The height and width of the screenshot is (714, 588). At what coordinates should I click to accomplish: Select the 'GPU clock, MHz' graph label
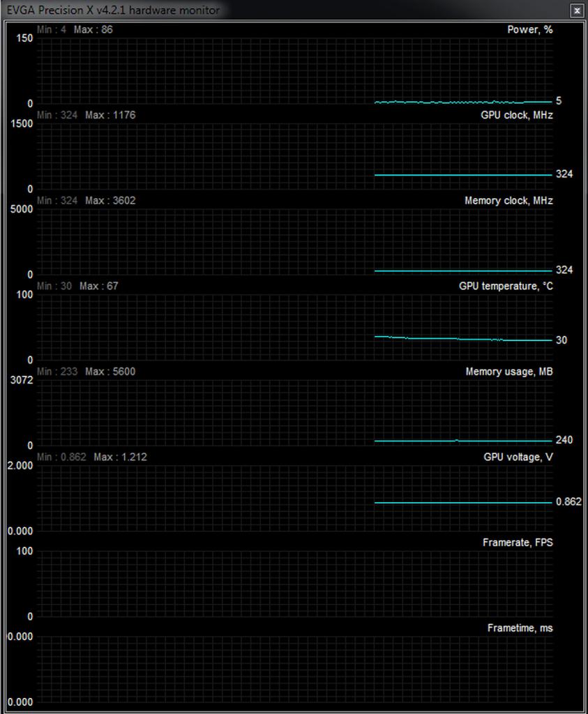point(516,115)
